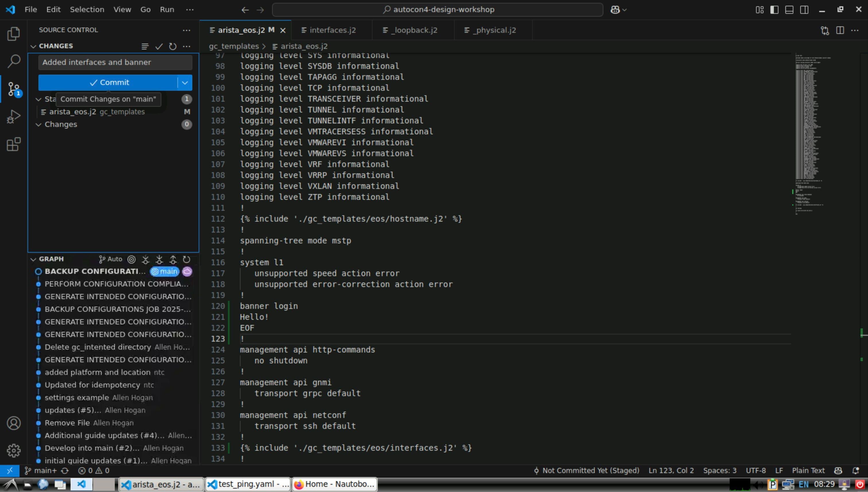Screen dimensions: 868x492
Task: Collapse the Changes group chevron
Action: [x=38, y=125]
